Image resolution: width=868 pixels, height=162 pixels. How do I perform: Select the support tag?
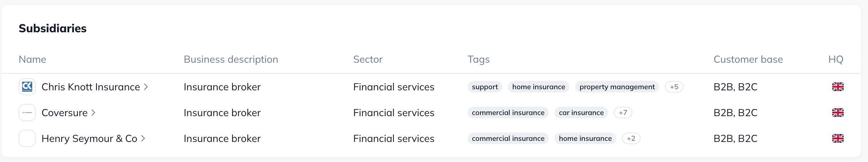pos(485,87)
